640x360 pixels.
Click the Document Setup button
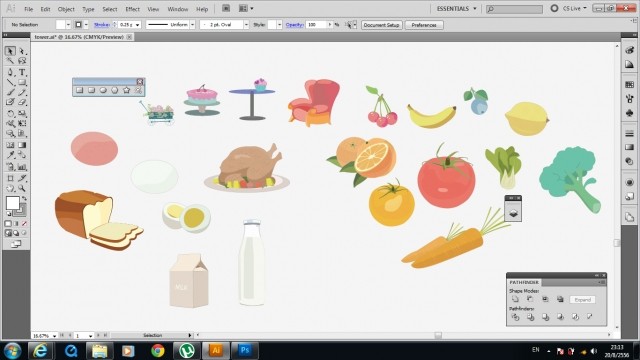coord(381,25)
